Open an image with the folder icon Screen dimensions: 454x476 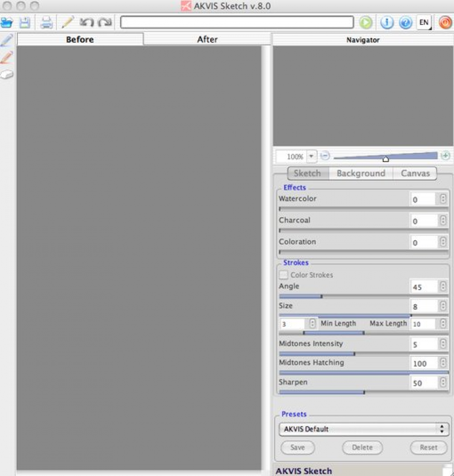[x=7, y=23]
